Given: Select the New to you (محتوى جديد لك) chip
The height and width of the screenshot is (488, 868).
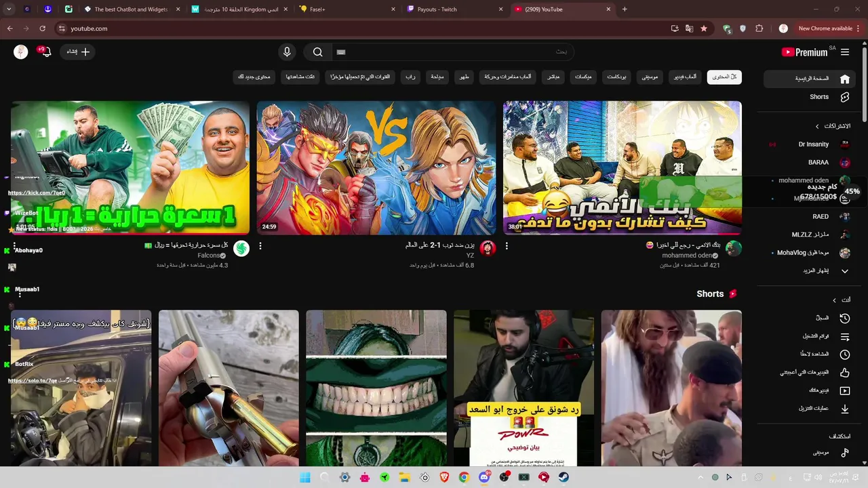Looking at the screenshot, I should pos(254,77).
